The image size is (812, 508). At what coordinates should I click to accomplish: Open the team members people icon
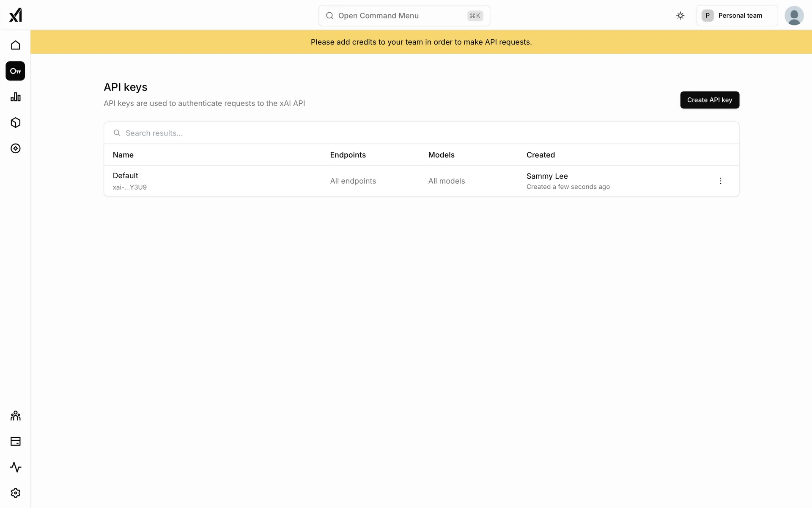(x=15, y=416)
